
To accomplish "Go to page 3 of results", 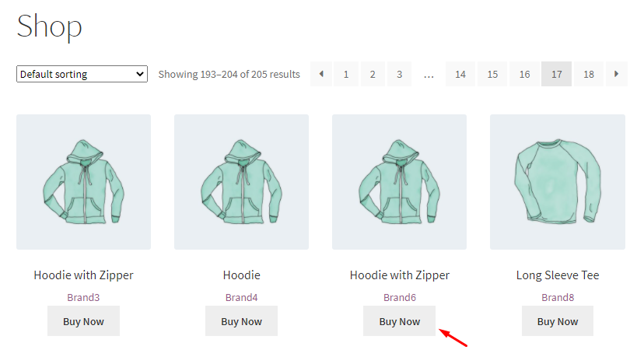I will [399, 74].
